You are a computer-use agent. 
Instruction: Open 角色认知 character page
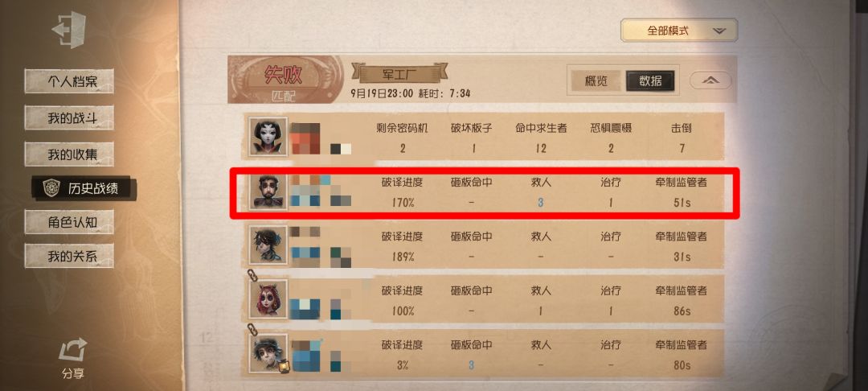pos(69,222)
